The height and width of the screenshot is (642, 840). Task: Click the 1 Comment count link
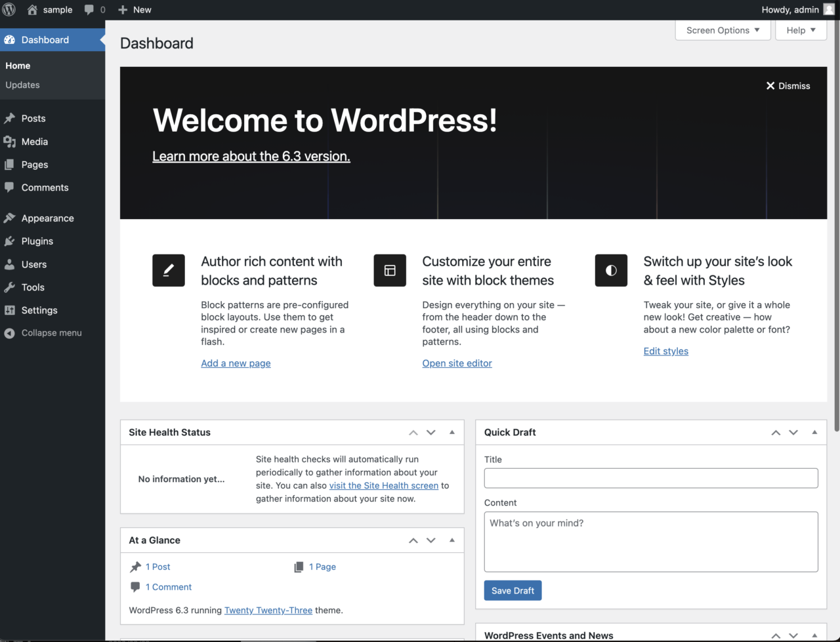[x=169, y=587]
